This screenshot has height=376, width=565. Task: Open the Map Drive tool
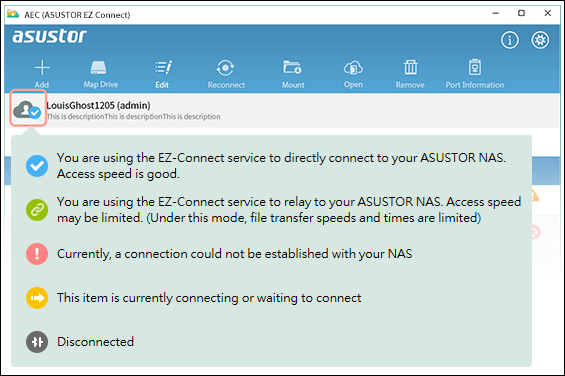click(x=98, y=67)
